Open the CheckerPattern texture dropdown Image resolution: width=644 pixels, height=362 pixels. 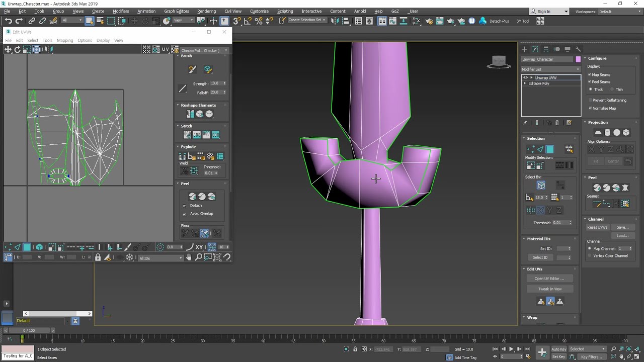[205, 50]
